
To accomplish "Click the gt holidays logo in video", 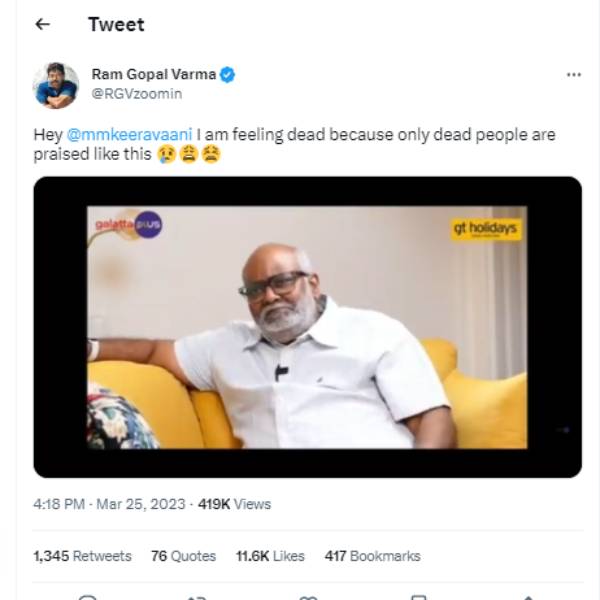I will (486, 229).
